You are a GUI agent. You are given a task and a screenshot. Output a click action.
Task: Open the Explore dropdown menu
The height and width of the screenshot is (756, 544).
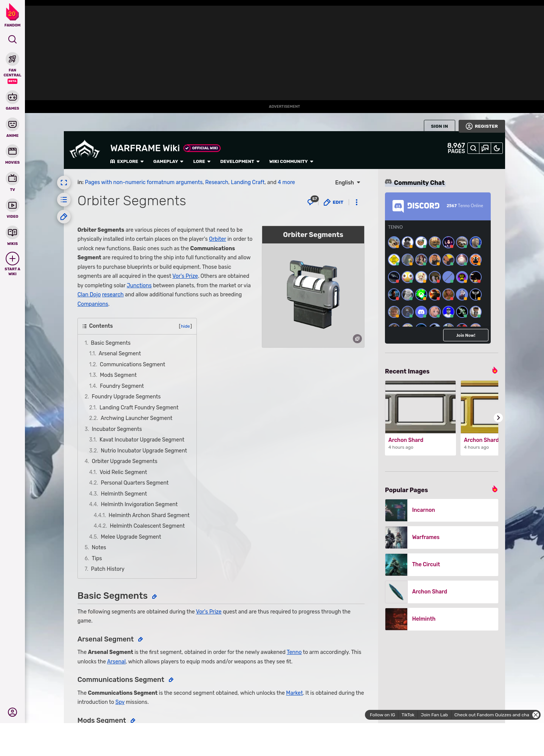tap(127, 161)
